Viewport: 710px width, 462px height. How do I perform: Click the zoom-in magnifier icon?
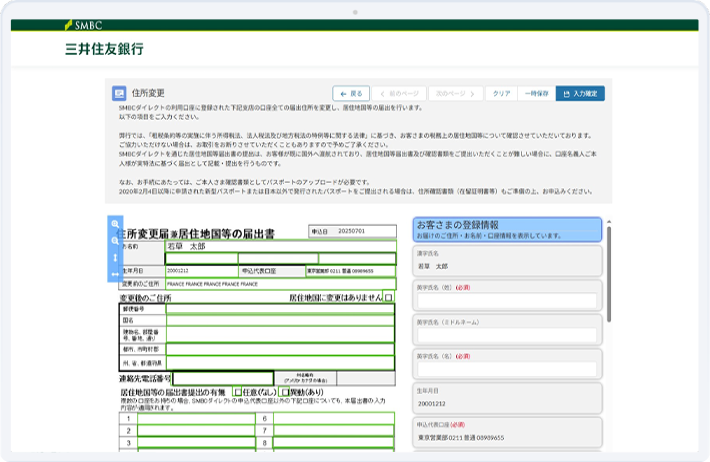pyautogui.click(x=115, y=224)
